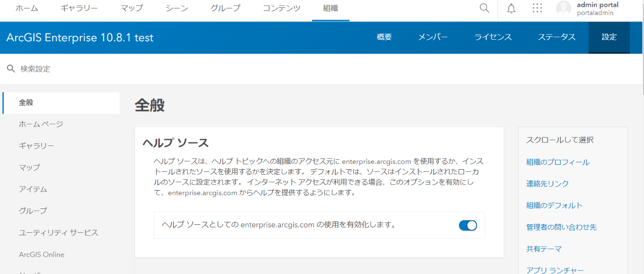
Task: Open コンテンツ in top navigation
Action: coord(282,8)
